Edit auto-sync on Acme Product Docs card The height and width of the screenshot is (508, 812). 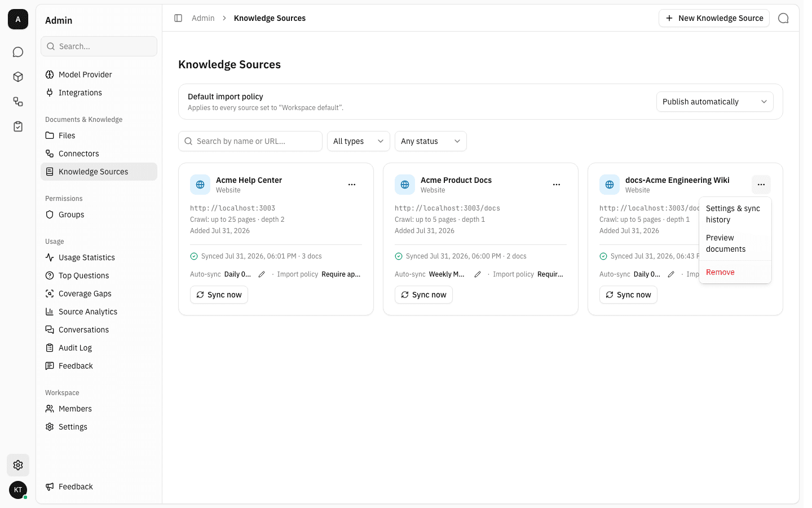(478, 274)
